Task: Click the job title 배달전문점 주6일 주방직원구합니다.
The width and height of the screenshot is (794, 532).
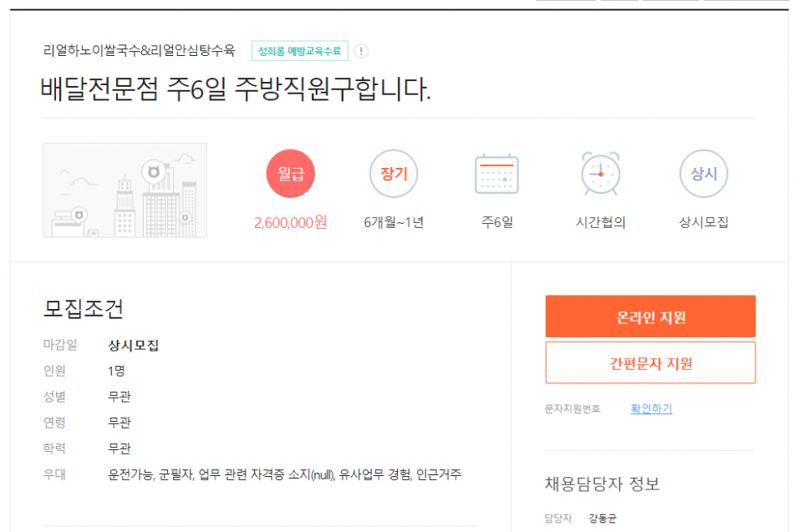Action: (x=236, y=89)
